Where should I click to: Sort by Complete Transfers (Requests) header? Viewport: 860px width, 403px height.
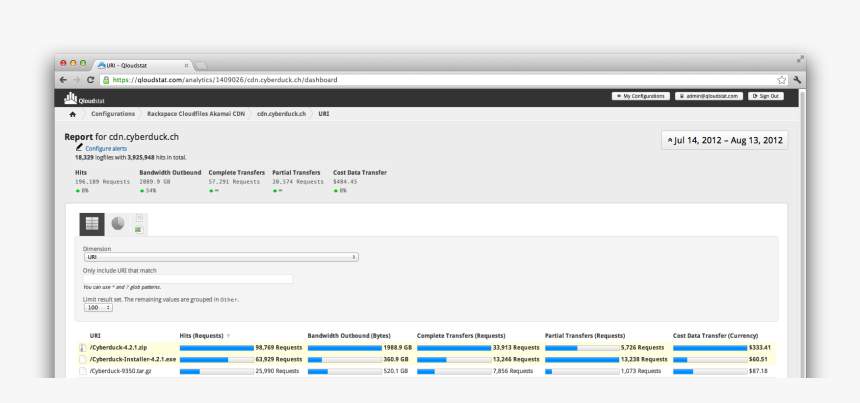click(x=461, y=336)
